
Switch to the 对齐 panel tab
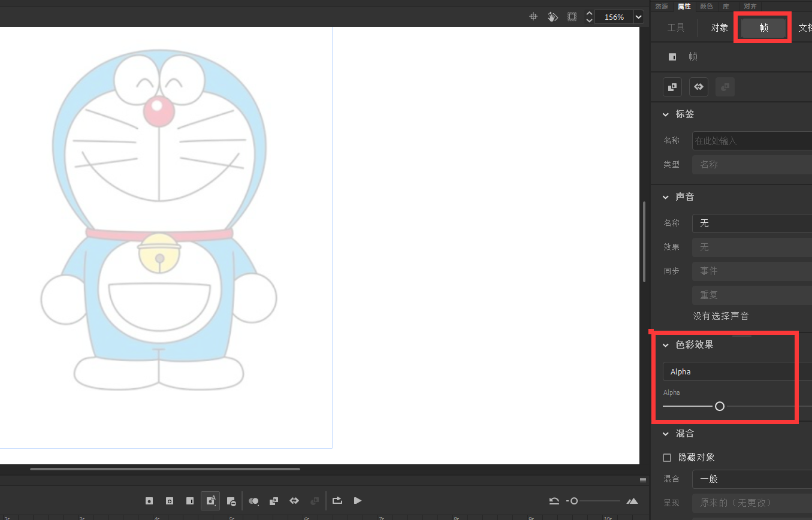pos(750,6)
